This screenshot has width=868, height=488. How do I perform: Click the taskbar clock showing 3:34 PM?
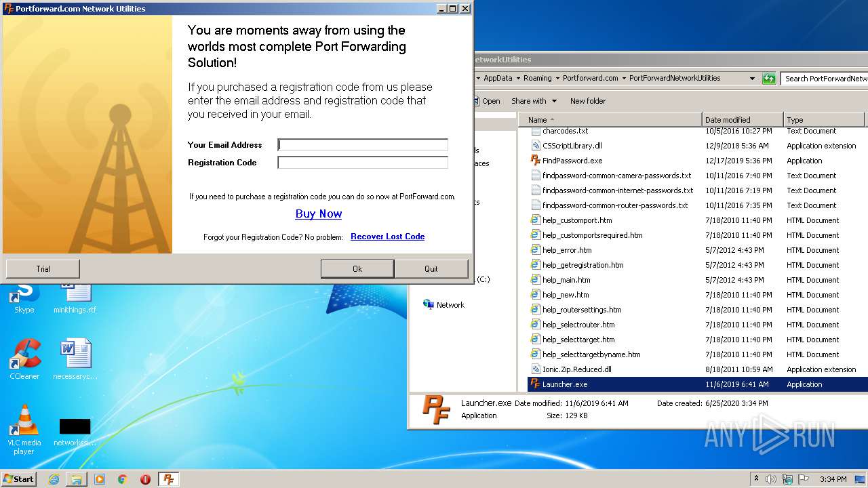[x=833, y=479]
